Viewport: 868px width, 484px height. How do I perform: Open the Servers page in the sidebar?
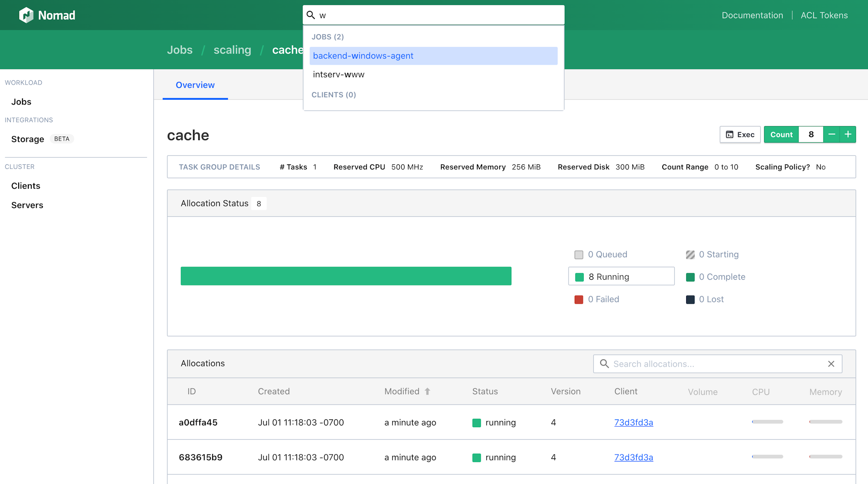tap(27, 205)
